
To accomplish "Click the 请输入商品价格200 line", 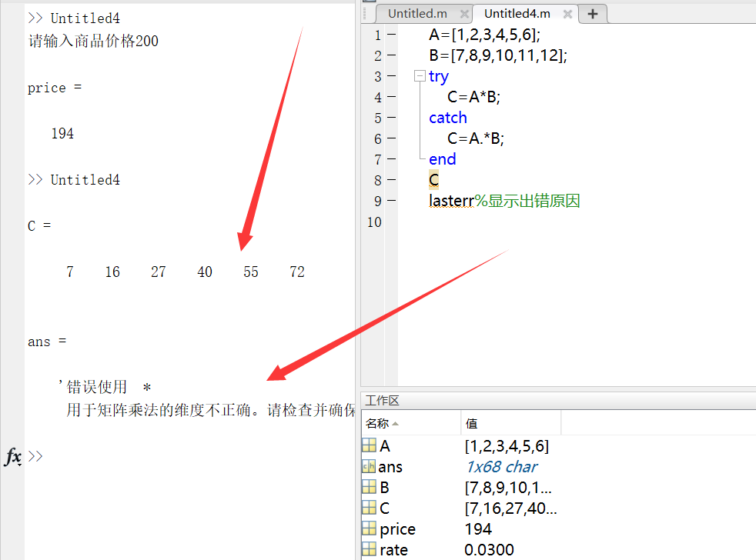I will (x=93, y=41).
